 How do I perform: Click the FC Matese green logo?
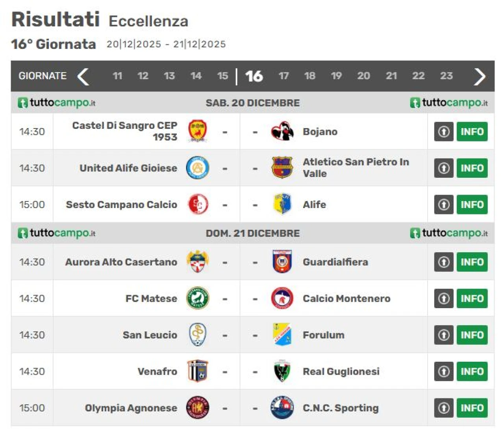click(197, 298)
